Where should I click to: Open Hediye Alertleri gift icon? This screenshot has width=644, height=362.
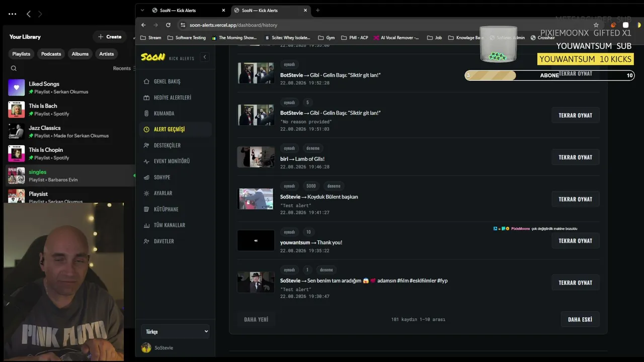click(146, 98)
